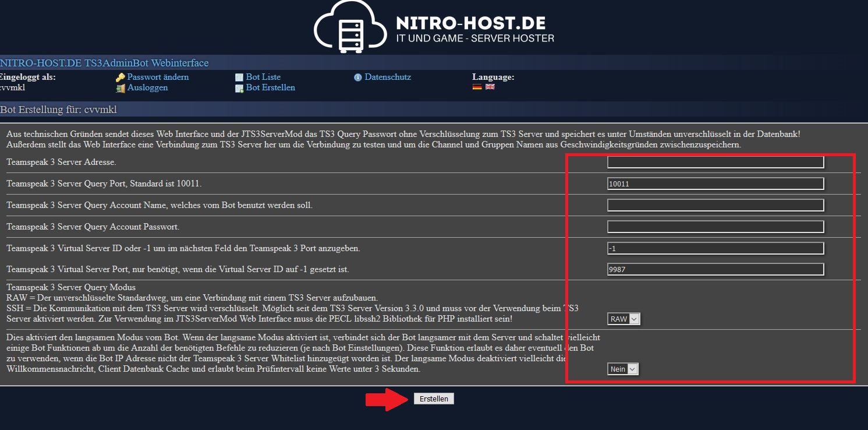868x430 pixels.
Task: Click the Nitro-Host cloud server logo
Action: (x=349, y=26)
